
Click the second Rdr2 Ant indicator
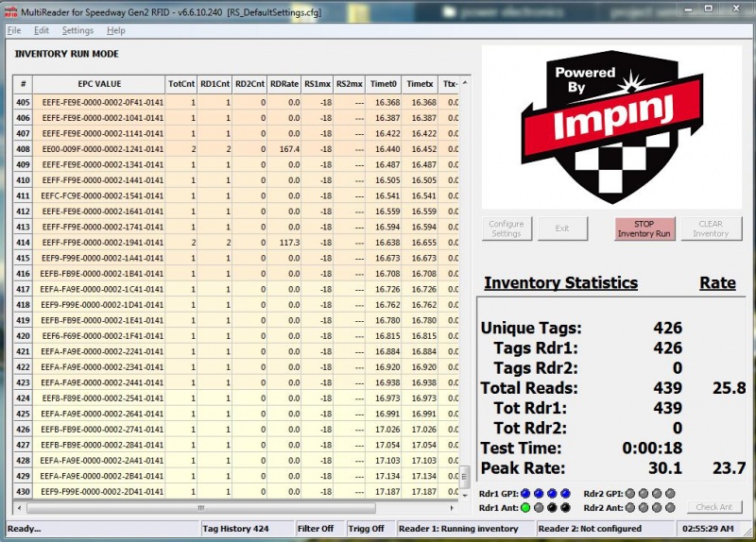pyautogui.click(x=644, y=507)
